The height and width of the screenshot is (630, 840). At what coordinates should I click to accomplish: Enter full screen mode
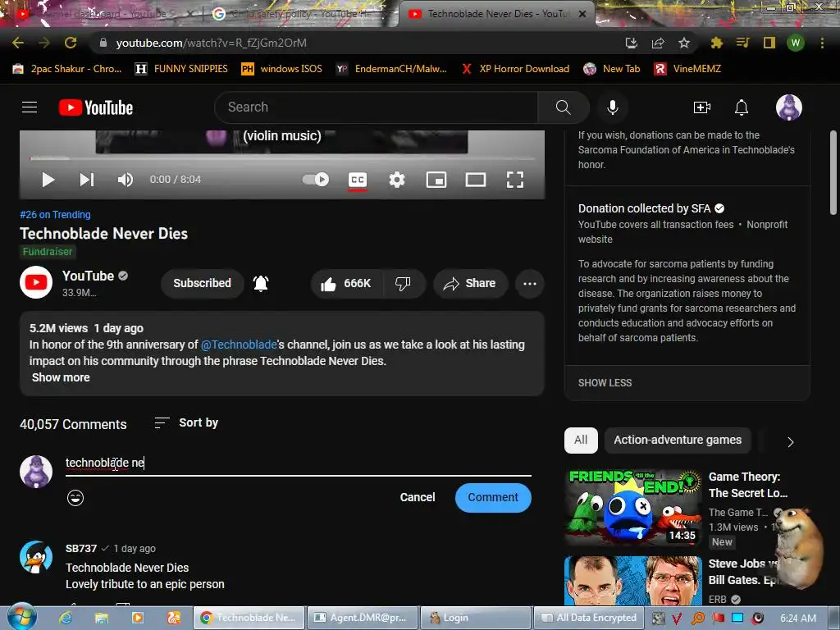pyautogui.click(x=515, y=180)
